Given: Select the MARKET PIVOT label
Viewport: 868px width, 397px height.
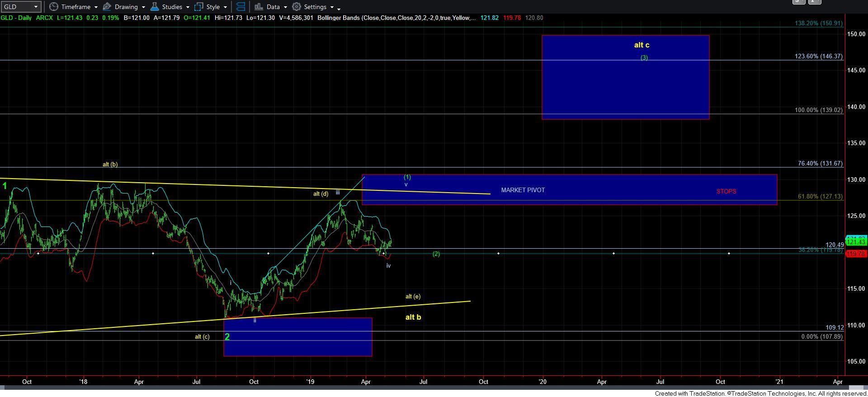Looking at the screenshot, I should coord(523,190).
